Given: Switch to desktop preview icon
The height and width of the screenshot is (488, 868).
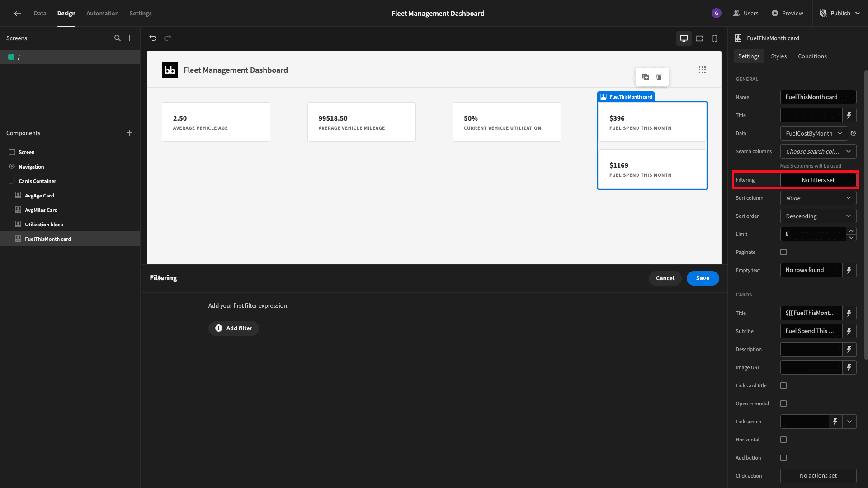Looking at the screenshot, I should click(684, 38).
